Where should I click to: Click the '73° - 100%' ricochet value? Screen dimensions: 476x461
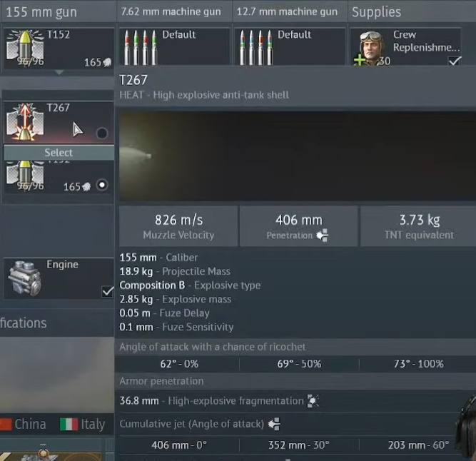coord(419,364)
